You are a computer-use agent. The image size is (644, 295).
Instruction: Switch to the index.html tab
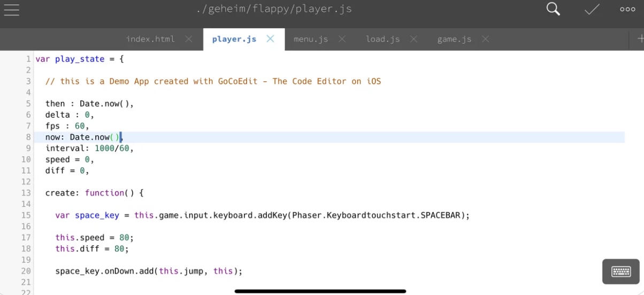click(x=150, y=39)
